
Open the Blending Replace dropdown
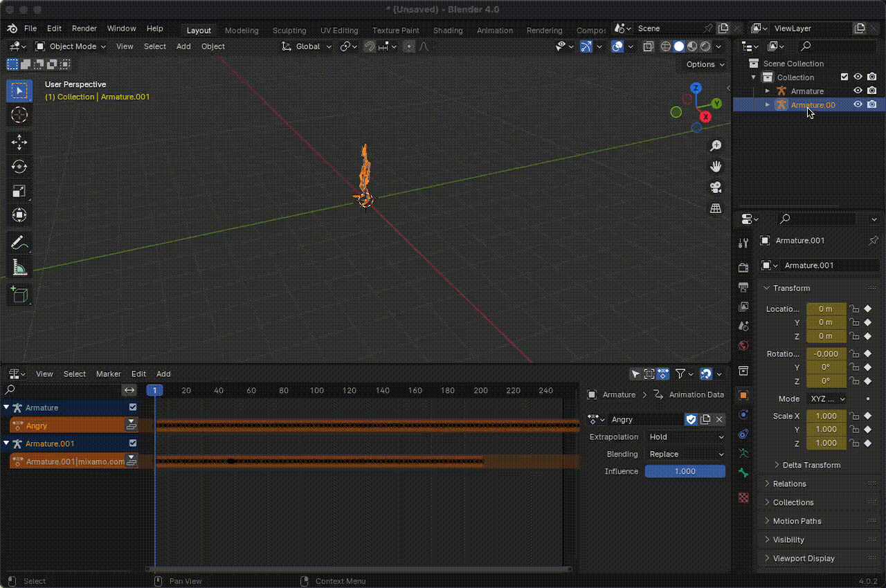(x=685, y=454)
